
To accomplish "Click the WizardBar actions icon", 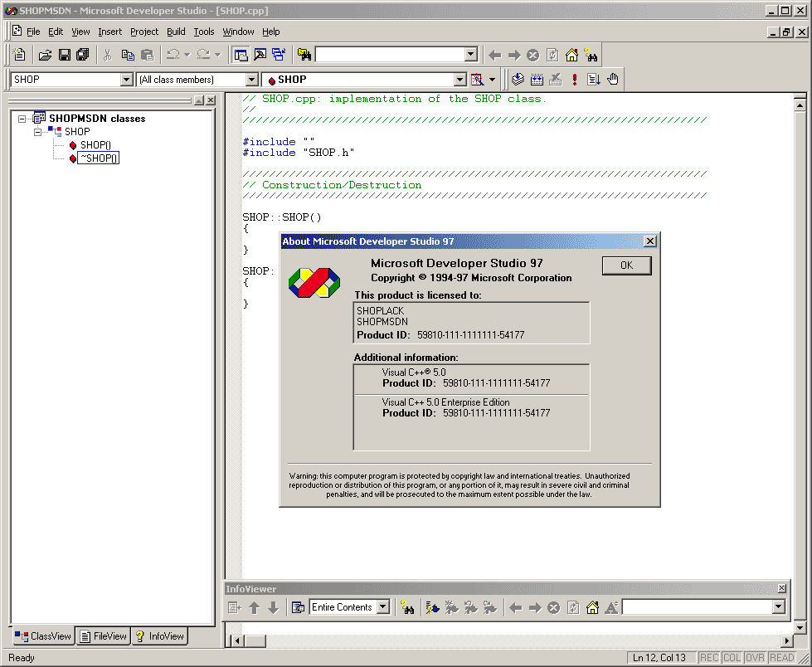I will pyautogui.click(x=477, y=80).
